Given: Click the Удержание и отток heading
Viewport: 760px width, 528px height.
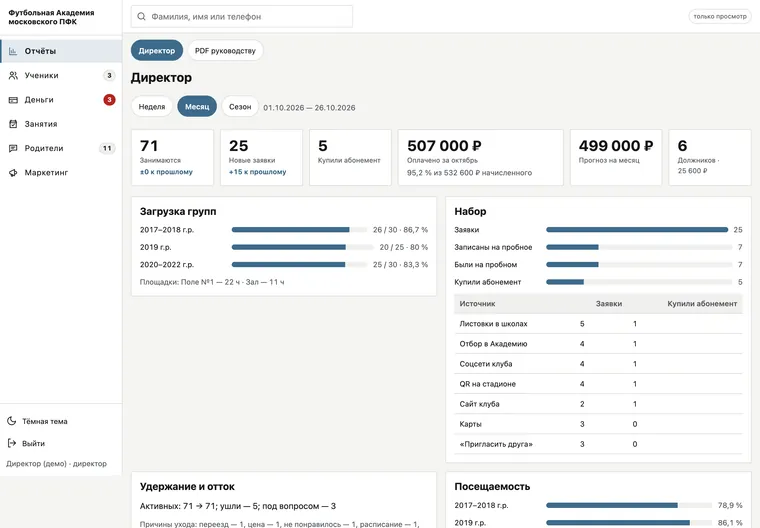Looking at the screenshot, I should 187,486.
